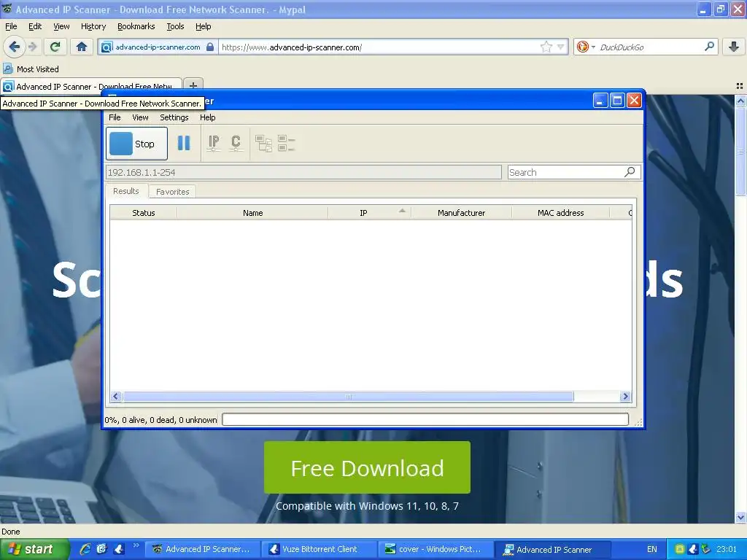Select the Advanced IP Scanner browser tab

point(91,87)
